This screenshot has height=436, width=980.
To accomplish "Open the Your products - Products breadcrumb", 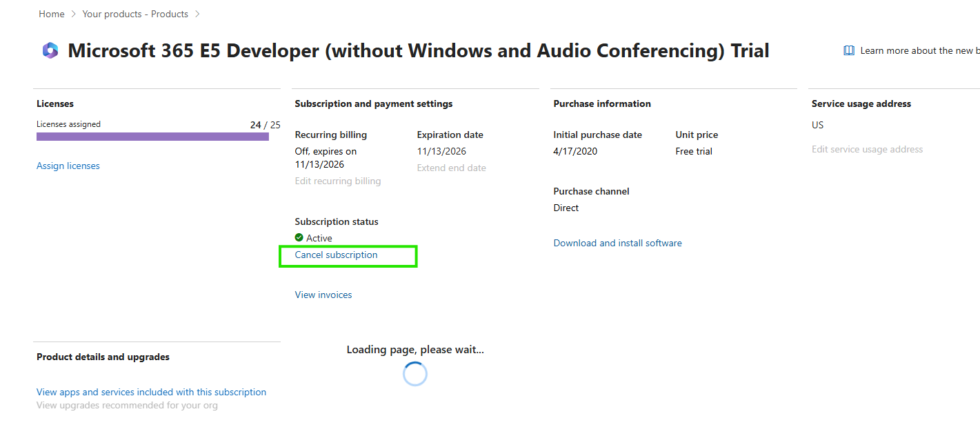I will tap(135, 14).
